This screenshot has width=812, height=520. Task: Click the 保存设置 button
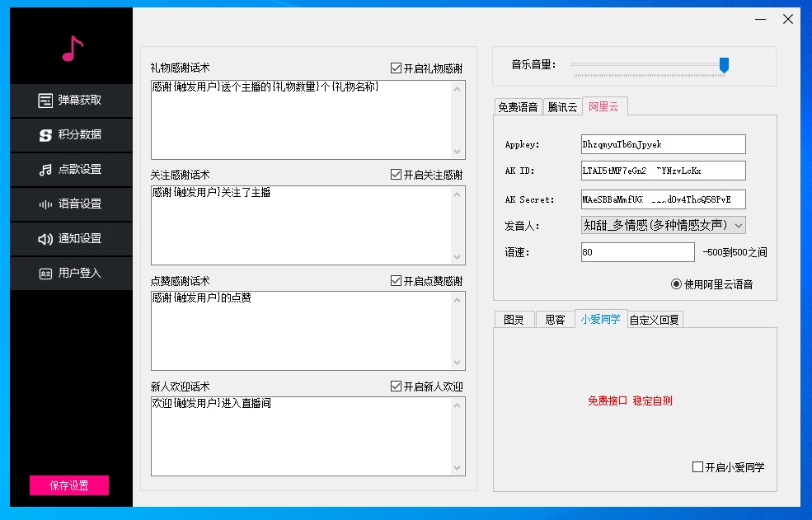point(69,485)
